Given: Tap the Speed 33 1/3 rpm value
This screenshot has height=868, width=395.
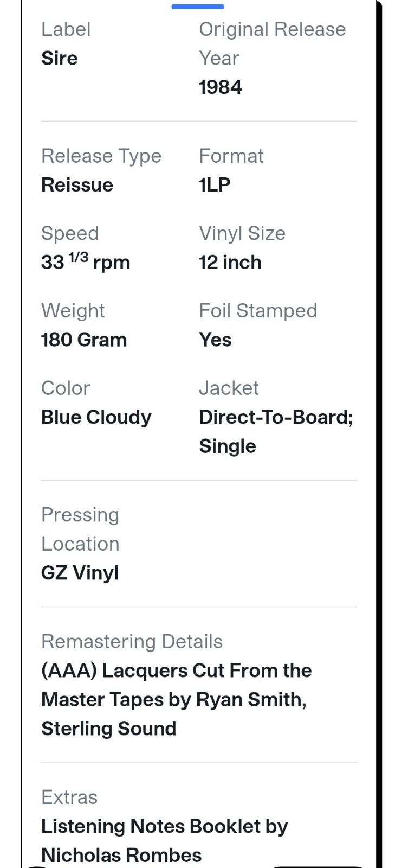Looking at the screenshot, I should pyautogui.click(x=86, y=262).
